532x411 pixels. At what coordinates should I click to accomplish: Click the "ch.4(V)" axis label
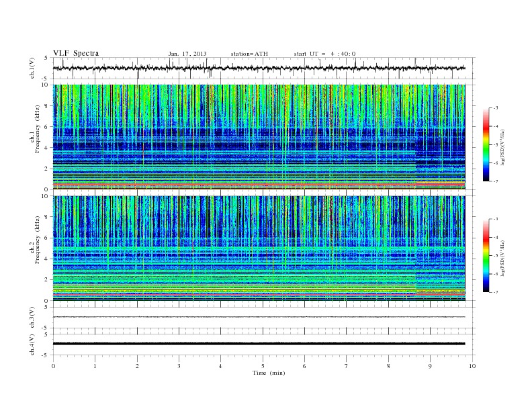coord(32,345)
